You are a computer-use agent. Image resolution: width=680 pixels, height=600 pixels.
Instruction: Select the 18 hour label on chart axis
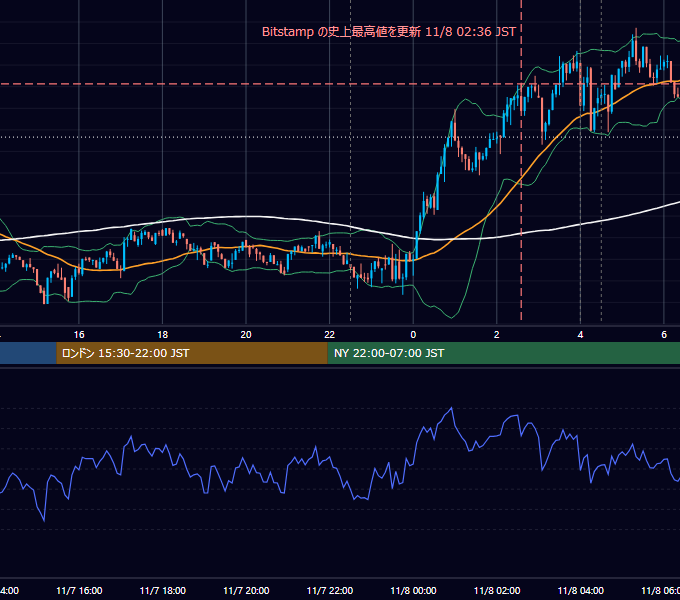(162, 334)
